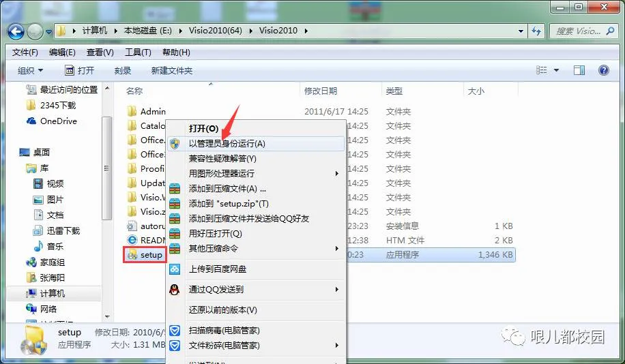Expand 其他压缩命令 submenu

(x=255, y=249)
